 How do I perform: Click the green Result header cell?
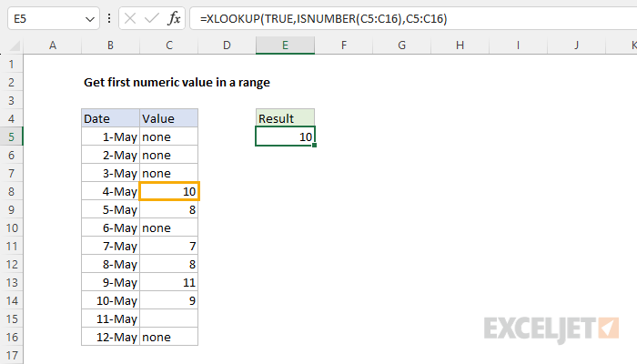click(285, 118)
